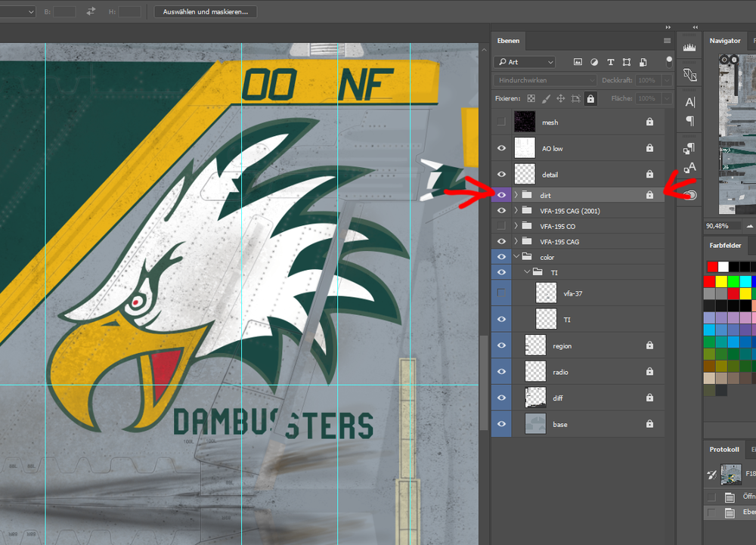This screenshot has height=545, width=756.
Task: Open the Art layer filter dropdown
Action: 525,62
